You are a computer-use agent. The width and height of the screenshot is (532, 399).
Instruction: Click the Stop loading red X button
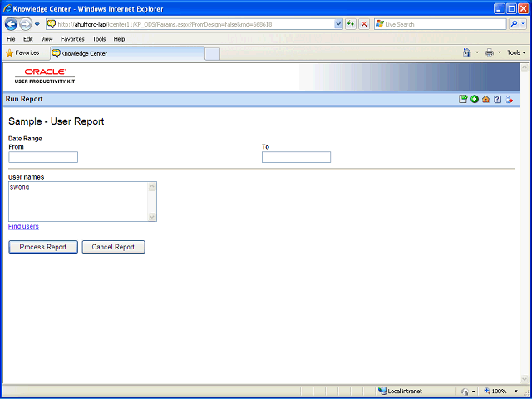point(364,24)
